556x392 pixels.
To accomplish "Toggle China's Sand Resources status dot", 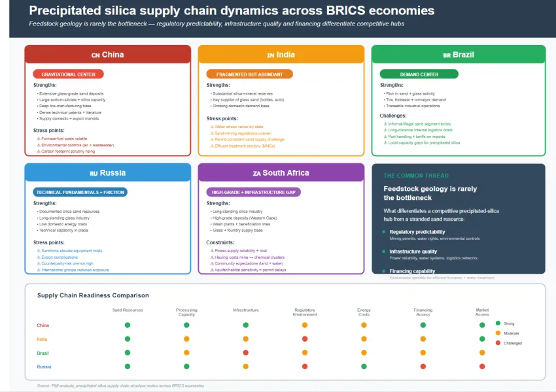I will point(128,325).
